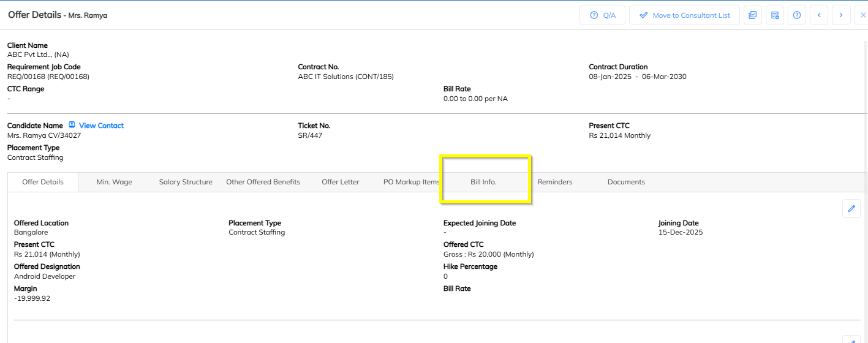Open the Offer Letter tab
Screen dimensions: 868x343
(341, 182)
